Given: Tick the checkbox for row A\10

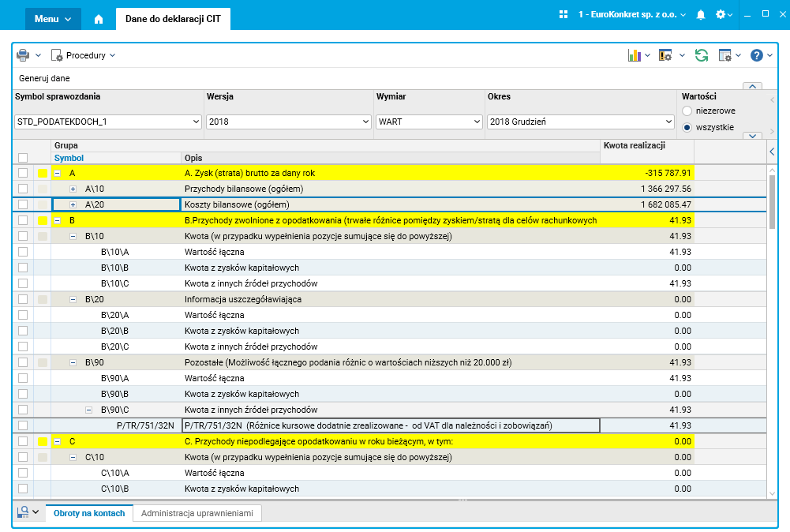Looking at the screenshot, I should click(x=23, y=189).
